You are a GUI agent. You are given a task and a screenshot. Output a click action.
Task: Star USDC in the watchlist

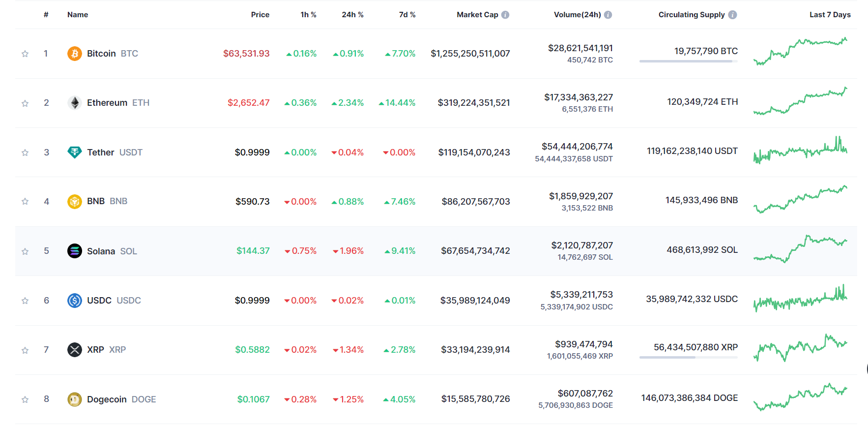coord(25,301)
